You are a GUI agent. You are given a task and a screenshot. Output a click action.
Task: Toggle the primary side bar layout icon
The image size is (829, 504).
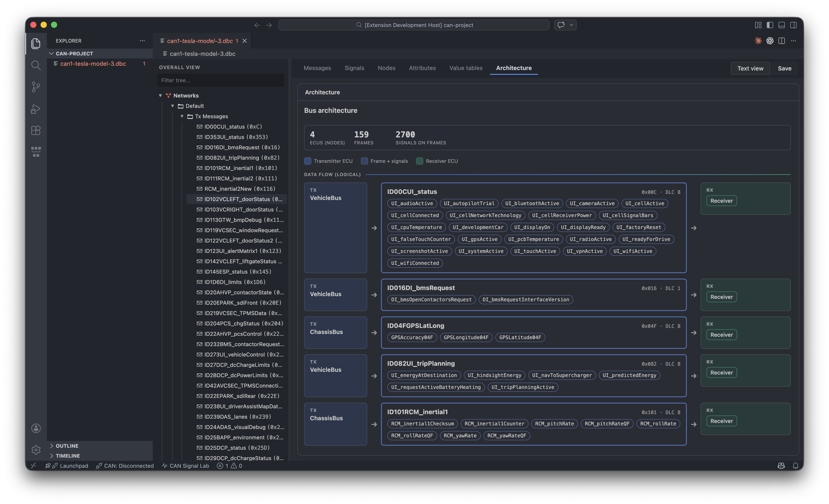click(x=770, y=25)
